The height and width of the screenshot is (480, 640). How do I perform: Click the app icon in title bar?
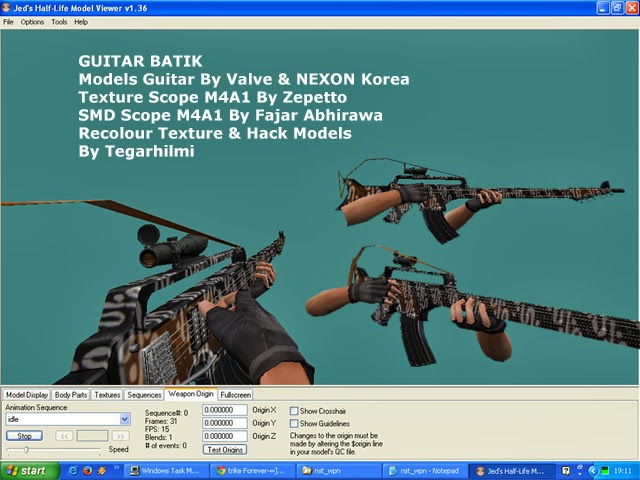coord(6,8)
